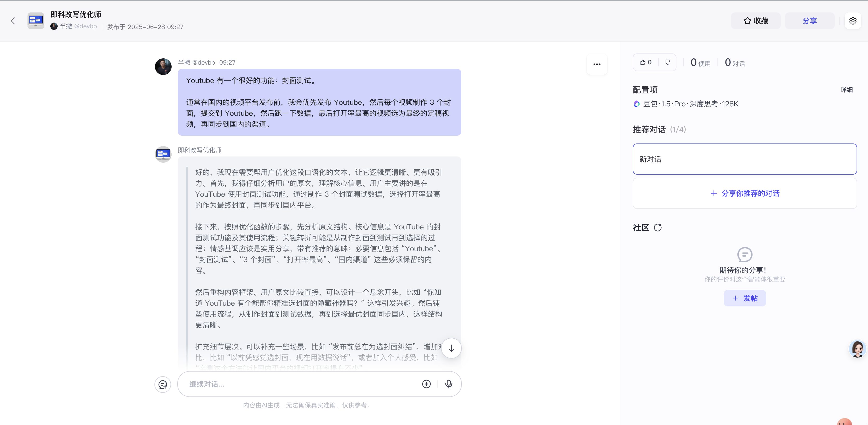Screen dimensions: 868x425
Task: Expand 详细 configuration details
Action: click(x=846, y=90)
